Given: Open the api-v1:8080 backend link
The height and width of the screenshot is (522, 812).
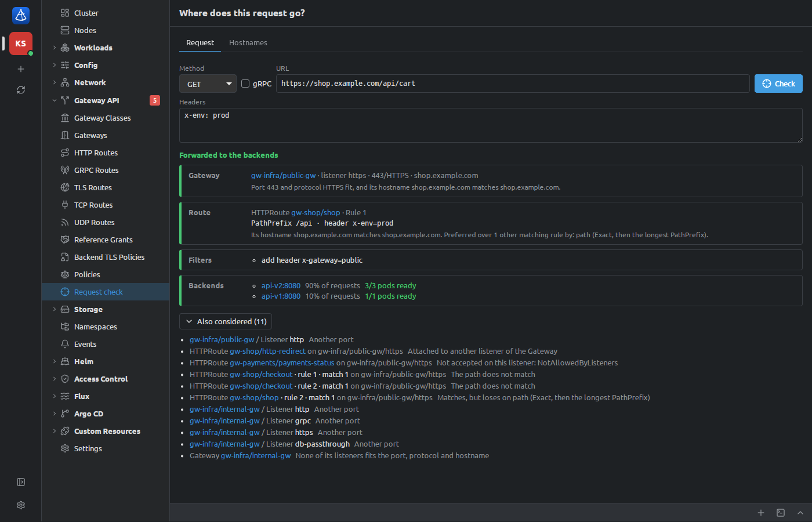Looking at the screenshot, I should coord(281,296).
